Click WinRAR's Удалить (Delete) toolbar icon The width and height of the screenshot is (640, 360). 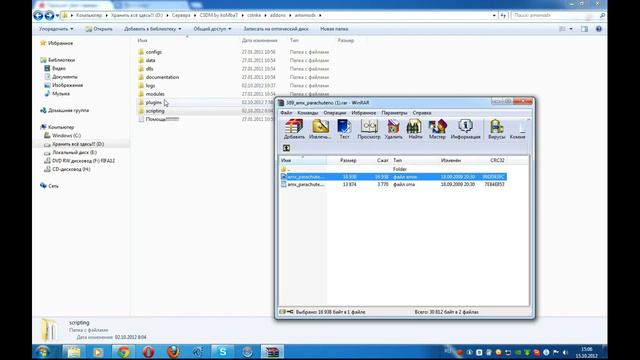click(393, 129)
